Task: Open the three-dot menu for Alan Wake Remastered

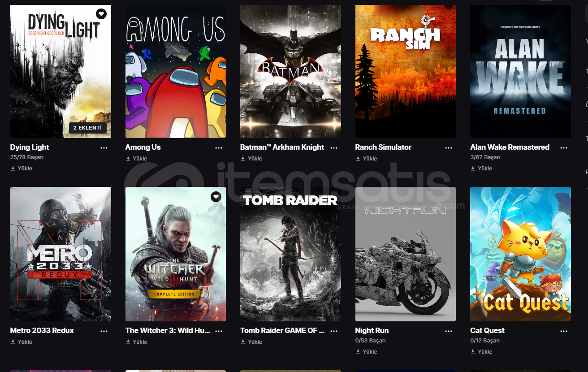Action: click(564, 147)
